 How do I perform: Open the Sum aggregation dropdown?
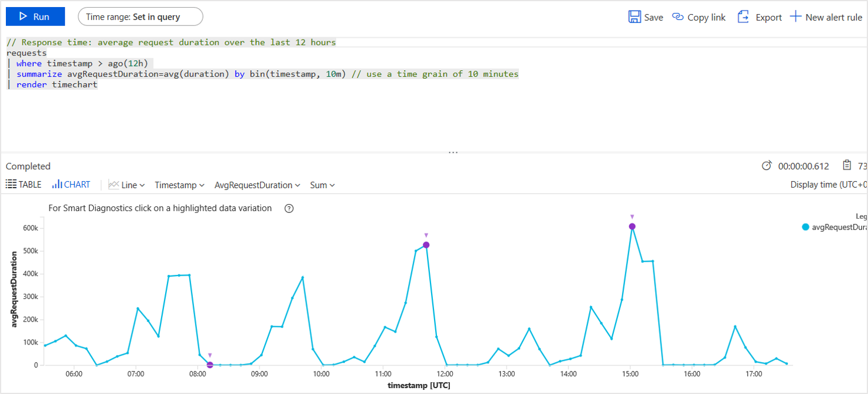pos(322,185)
